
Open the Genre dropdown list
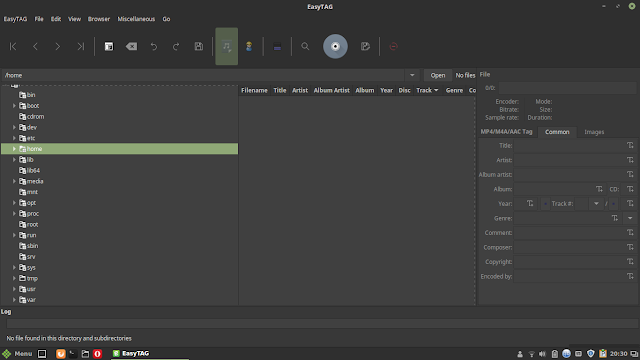coord(630,218)
